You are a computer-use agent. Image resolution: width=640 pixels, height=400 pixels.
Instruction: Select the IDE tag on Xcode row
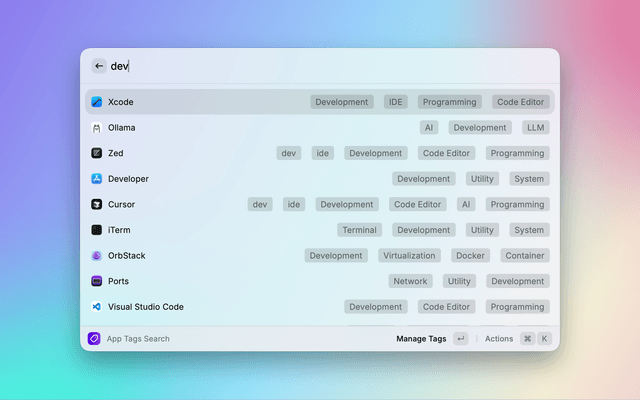coord(396,102)
